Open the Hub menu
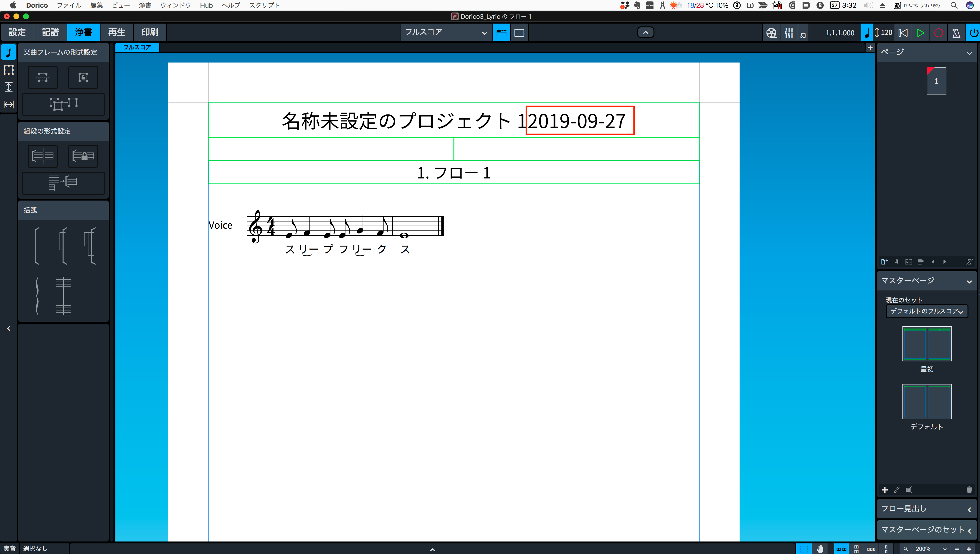The width and height of the screenshot is (980, 554). (x=206, y=5)
